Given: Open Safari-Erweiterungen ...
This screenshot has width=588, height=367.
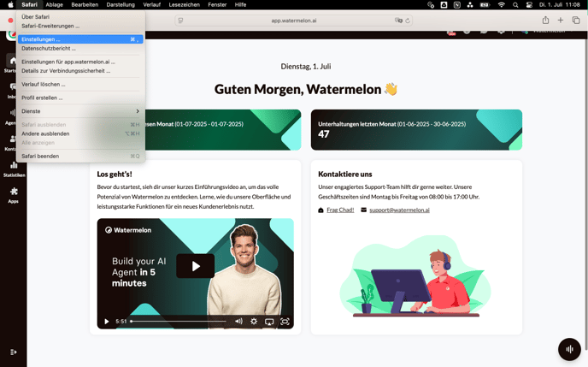Looking at the screenshot, I should coord(80,26).
